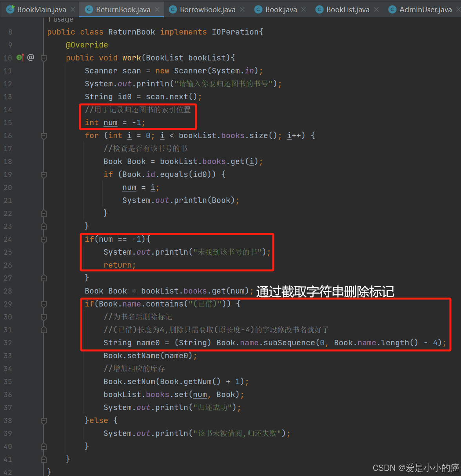Close the ReturnBook.java tab

(157, 9)
